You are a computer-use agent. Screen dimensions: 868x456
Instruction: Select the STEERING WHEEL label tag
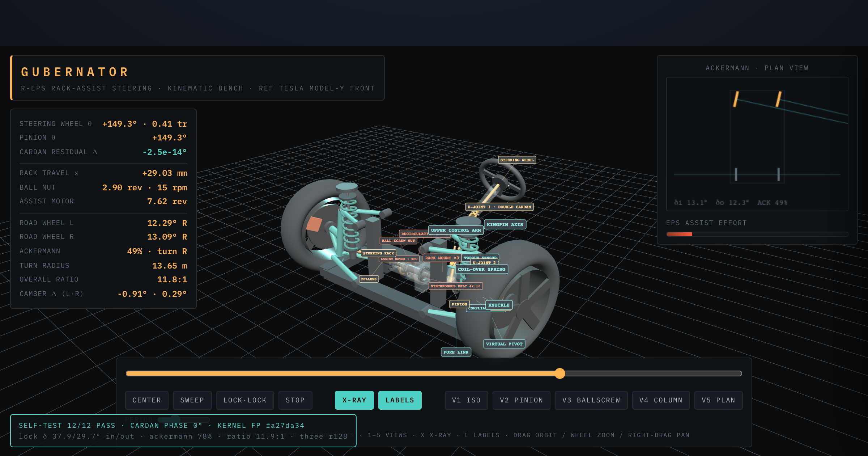click(517, 160)
